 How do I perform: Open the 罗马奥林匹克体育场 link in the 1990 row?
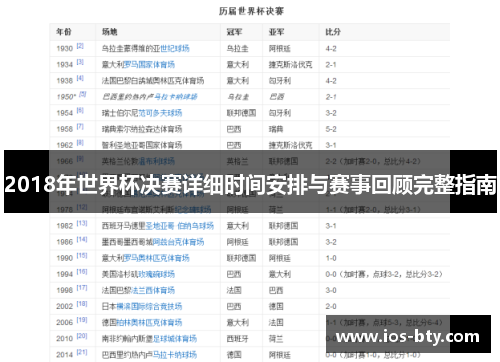point(156,258)
